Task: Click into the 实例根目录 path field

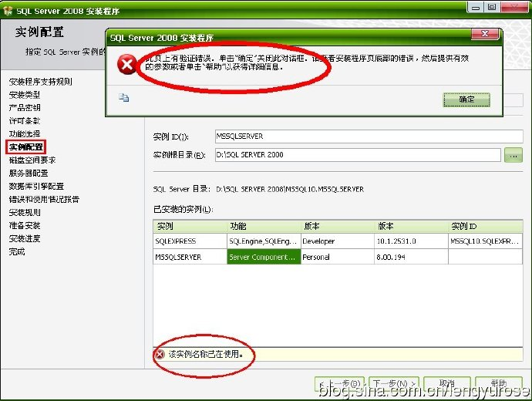Action: tap(358, 155)
